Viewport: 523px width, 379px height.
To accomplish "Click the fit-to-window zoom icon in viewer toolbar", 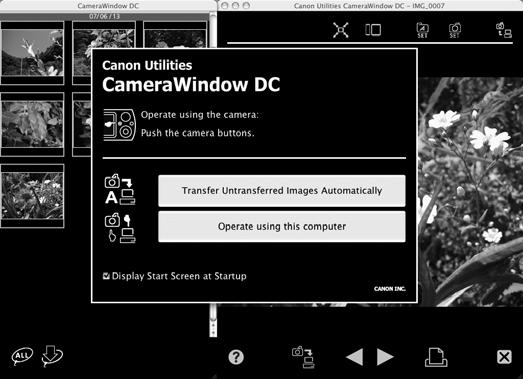I will [x=341, y=30].
